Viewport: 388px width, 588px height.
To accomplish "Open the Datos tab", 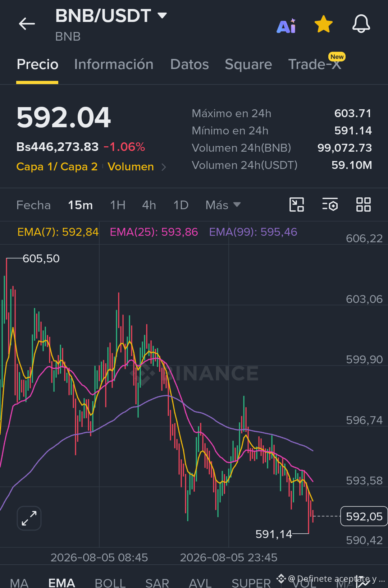I will [190, 64].
